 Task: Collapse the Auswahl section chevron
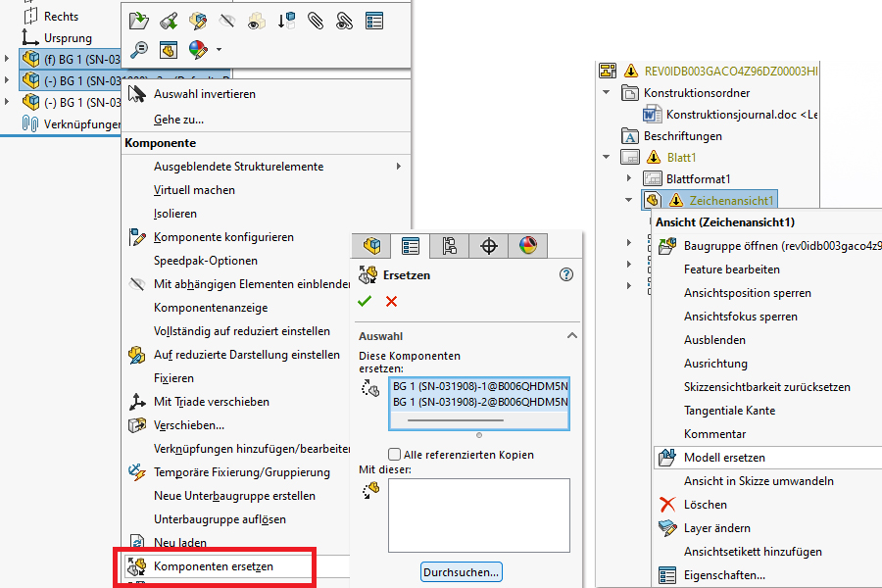[572, 336]
